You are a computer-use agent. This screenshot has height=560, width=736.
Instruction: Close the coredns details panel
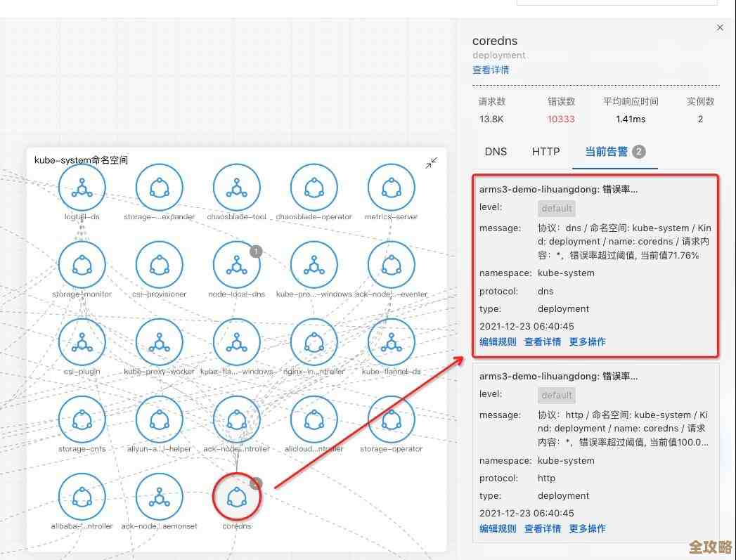click(720, 27)
